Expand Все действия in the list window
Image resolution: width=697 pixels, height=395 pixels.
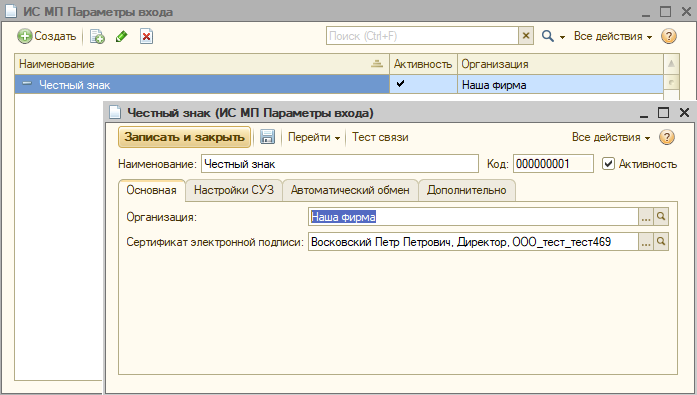[x=613, y=36]
